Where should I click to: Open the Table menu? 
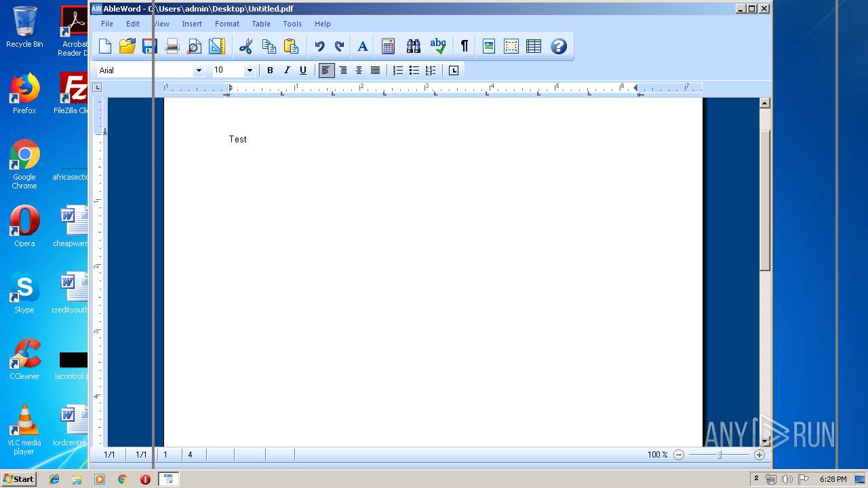point(261,24)
